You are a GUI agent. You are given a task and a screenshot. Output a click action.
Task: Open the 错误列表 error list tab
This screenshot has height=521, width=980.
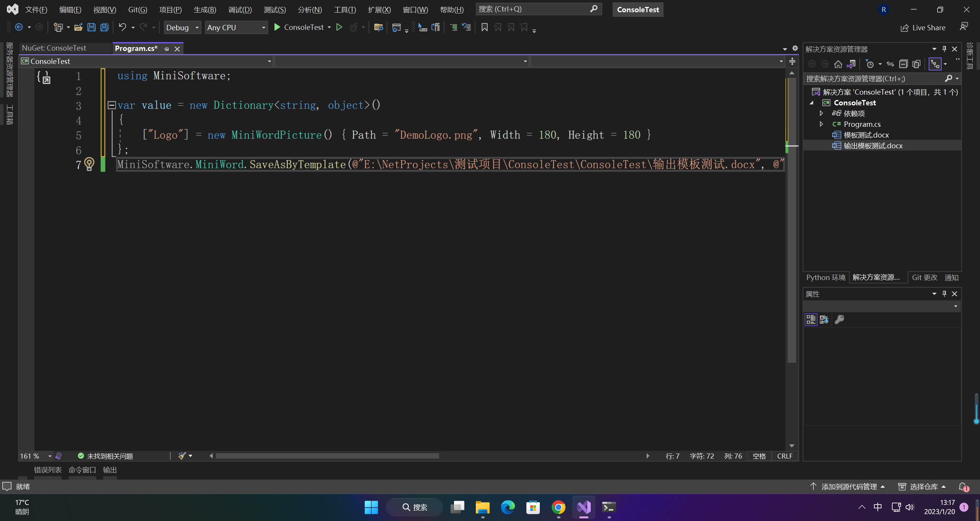(x=48, y=470)
